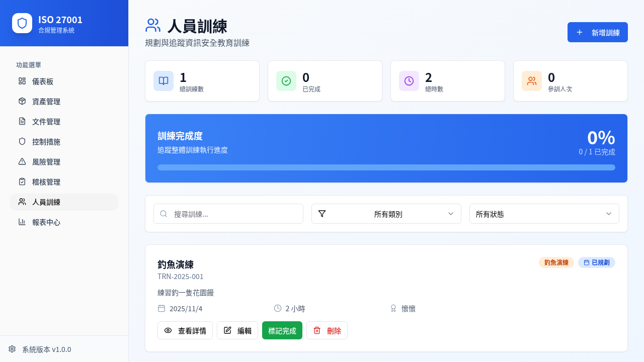This screenshot has width=644, height=362.
Task: Click the orange participants icon
Action: pos(532,81)
